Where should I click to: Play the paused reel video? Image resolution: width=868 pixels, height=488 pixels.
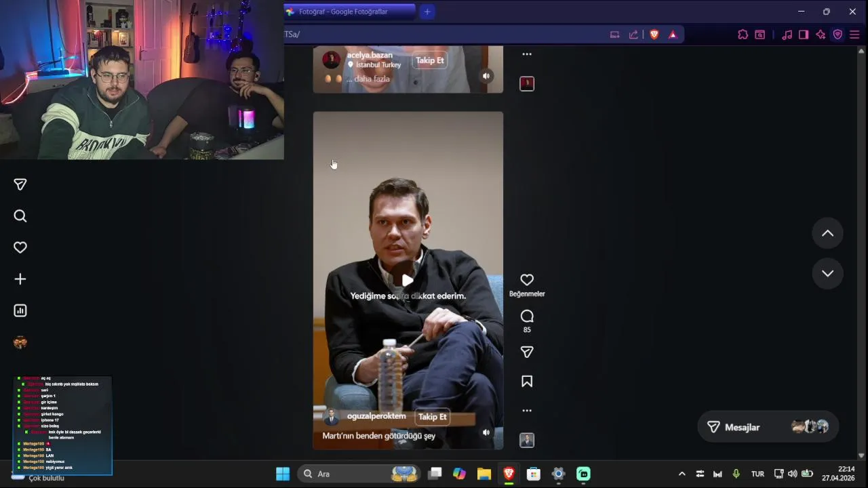[x=408, y=280]
